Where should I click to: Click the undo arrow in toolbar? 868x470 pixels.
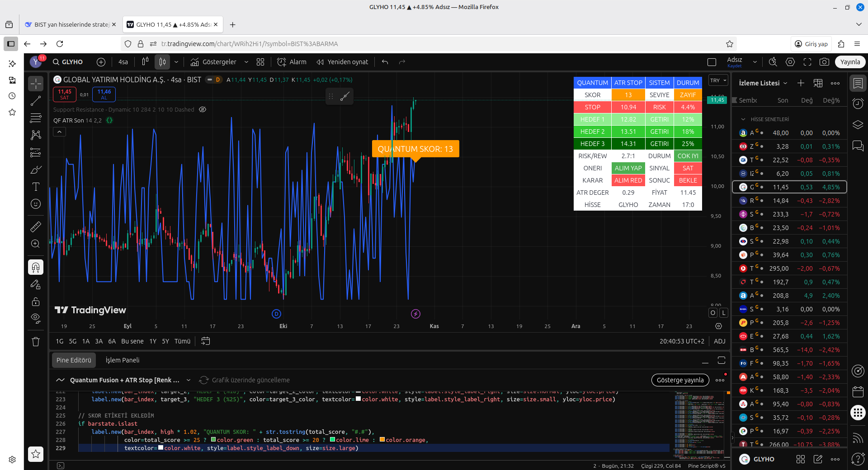click(x=385, y=62)
